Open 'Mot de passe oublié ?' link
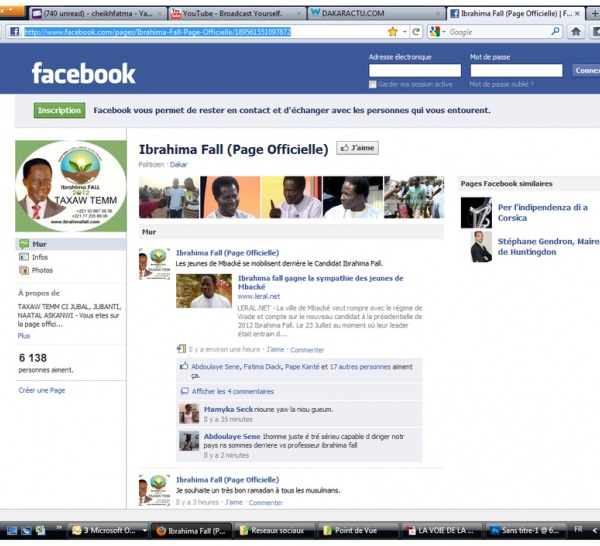The height and width of the screenshot is (546, 600). click(502, 84)
